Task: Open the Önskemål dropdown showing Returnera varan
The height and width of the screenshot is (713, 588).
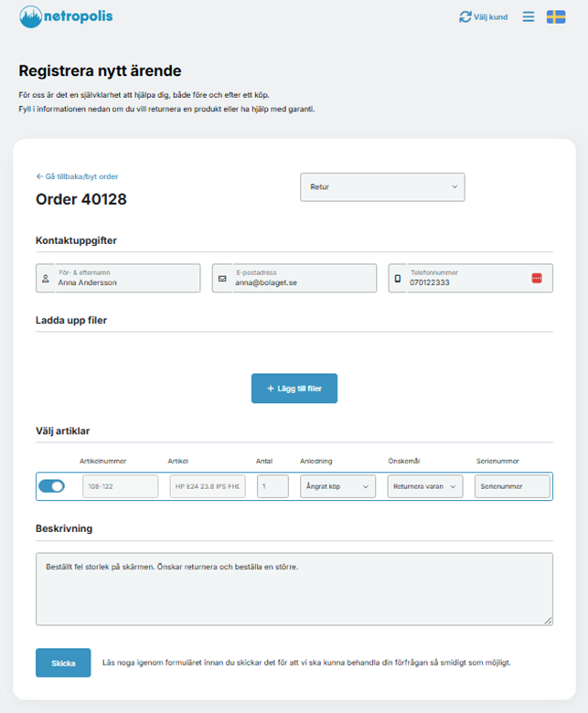Action: pos(424,486)
